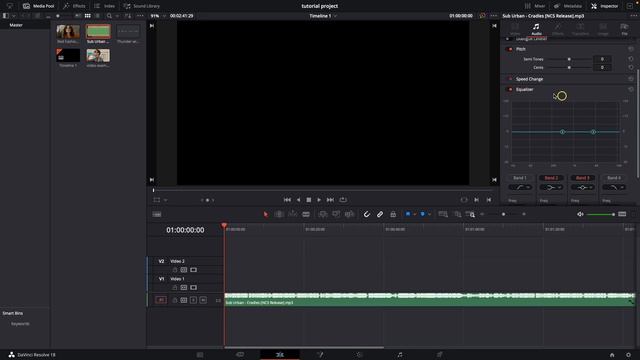Switch to the Transition tab in Inspector
This screenshot has width=640, height=360.
pyautogui.click(x=580, y=29)
